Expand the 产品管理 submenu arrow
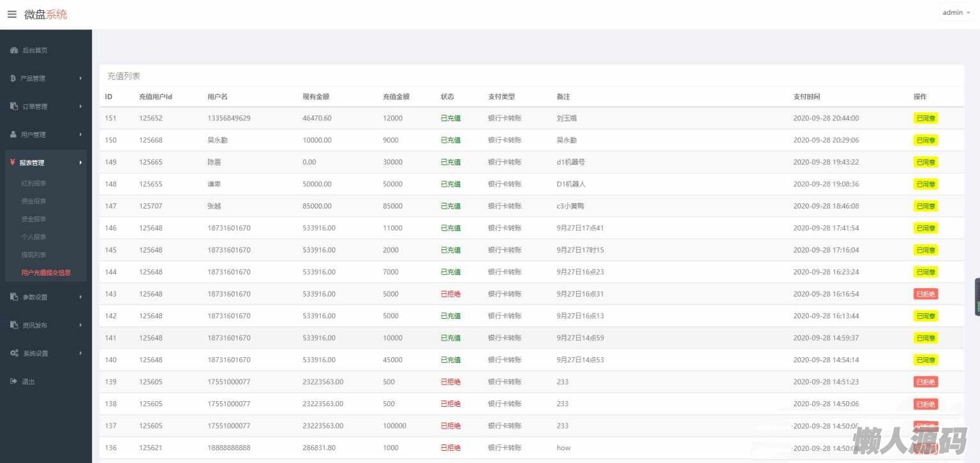The width and height of the screenshot is (980, 463). tap(80, 78)
